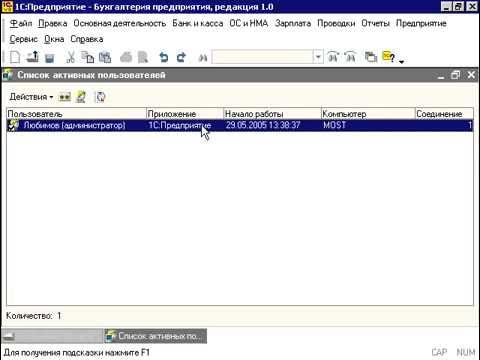The width and height of the screenshot is (480, 360).
Task: Open the Файл menu
Action: [21, 23]
